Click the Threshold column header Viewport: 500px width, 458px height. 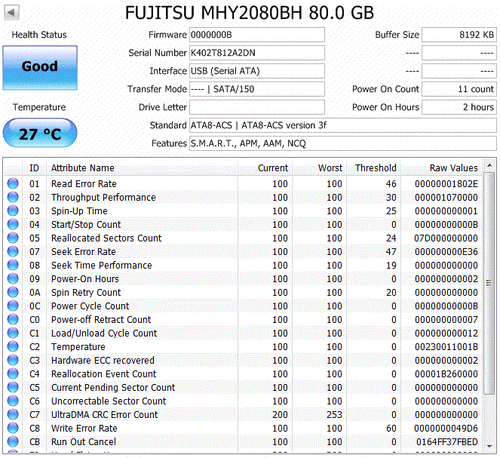pos(374,168)
